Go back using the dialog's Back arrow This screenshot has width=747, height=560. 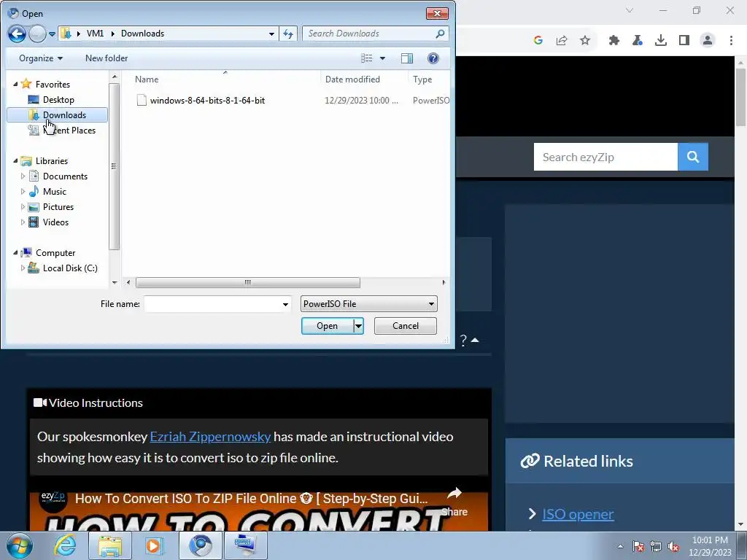tap(17, 34)
